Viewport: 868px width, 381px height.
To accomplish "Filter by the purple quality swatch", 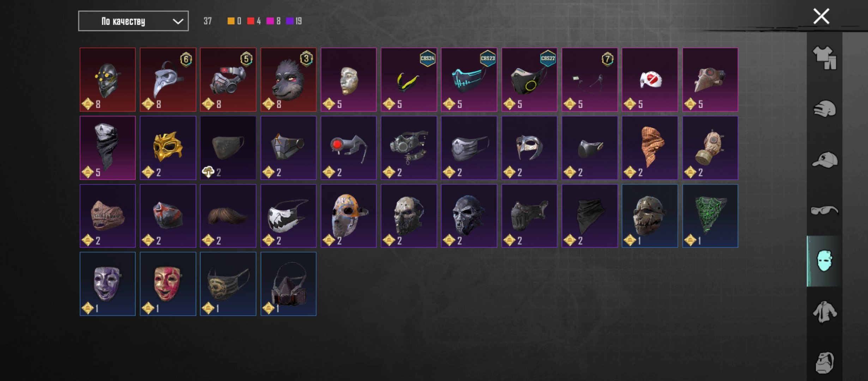I will [x=290, y=21].
